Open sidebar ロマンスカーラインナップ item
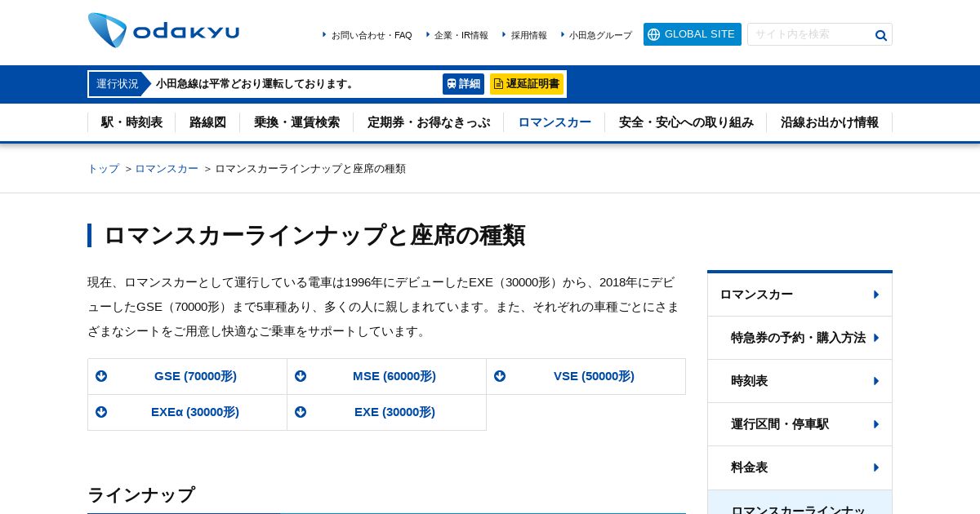The image size is (980, 514). click(x=800, y=503)
